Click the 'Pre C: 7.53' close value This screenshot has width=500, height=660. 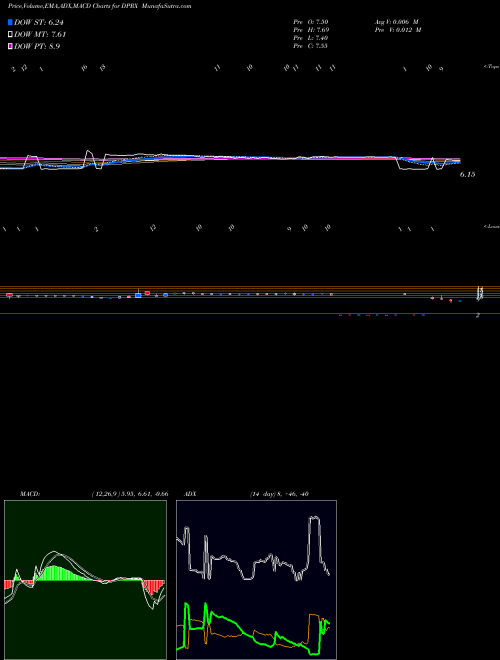pyautogui.click(x=311, y=46)
